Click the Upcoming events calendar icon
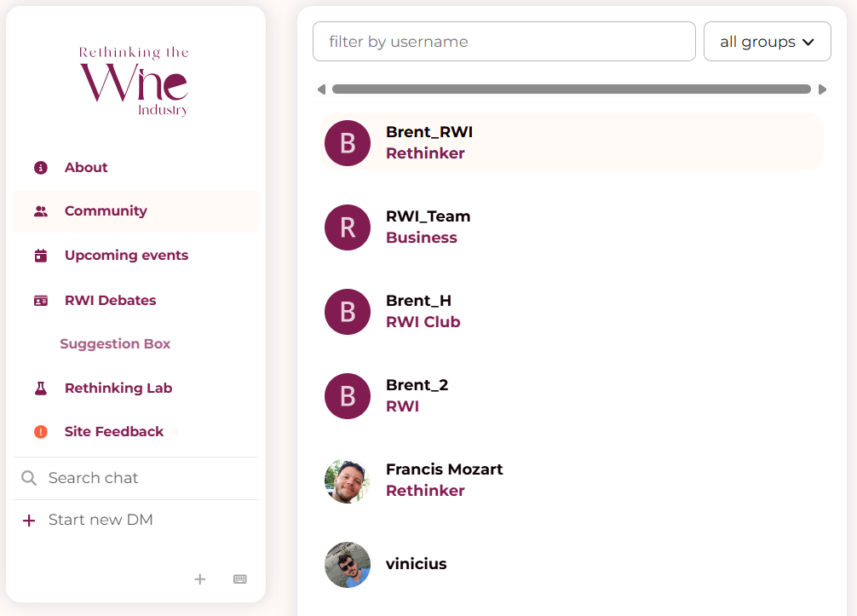Viewport: 857px width, 616px height. (41, 256)
